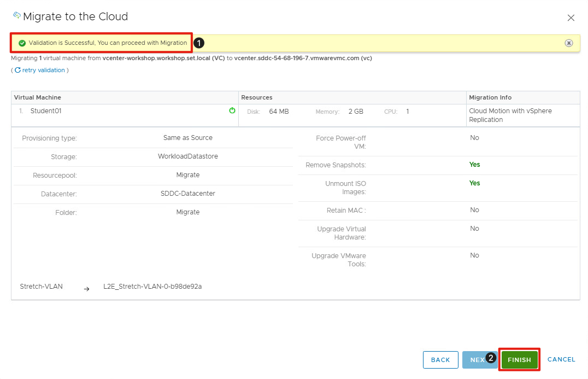Select the Virtual Machine column header
The image size is (588, 379).
38,97
